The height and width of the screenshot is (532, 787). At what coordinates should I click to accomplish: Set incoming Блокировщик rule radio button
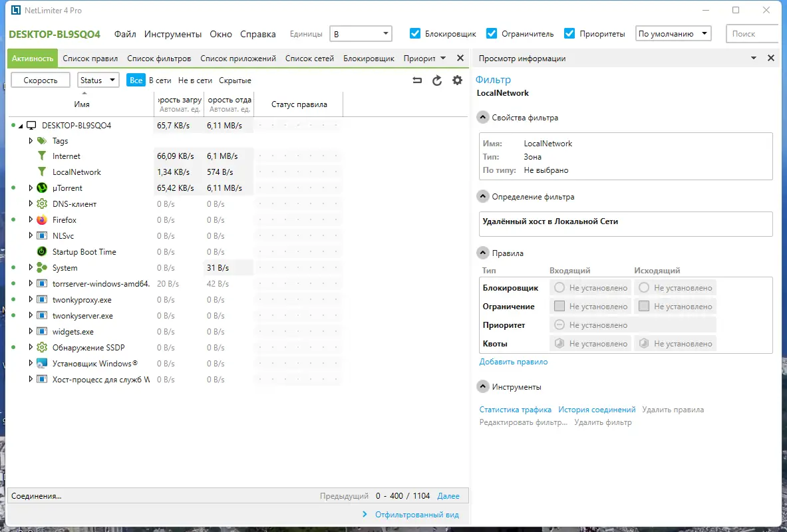point(559,287)
